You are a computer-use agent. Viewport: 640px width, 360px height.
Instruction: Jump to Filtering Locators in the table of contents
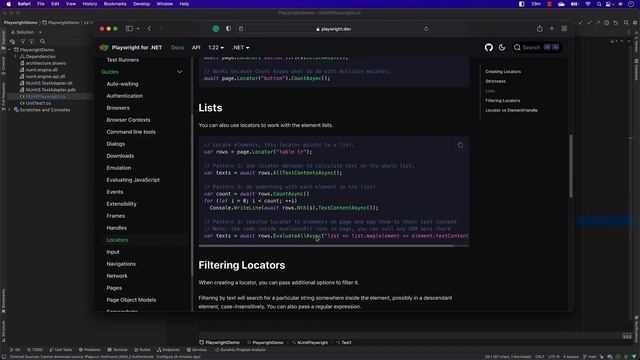[502, 100]
